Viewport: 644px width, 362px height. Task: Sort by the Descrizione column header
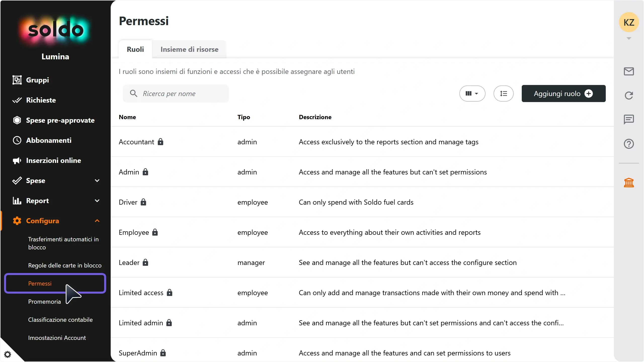pyautogui.click(x=315, y=117)
